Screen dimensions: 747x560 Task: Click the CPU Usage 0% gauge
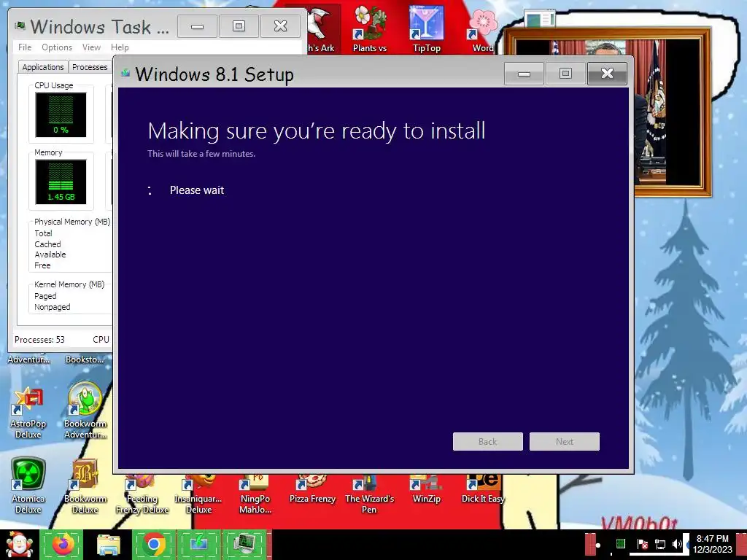[x=61, y=114]
